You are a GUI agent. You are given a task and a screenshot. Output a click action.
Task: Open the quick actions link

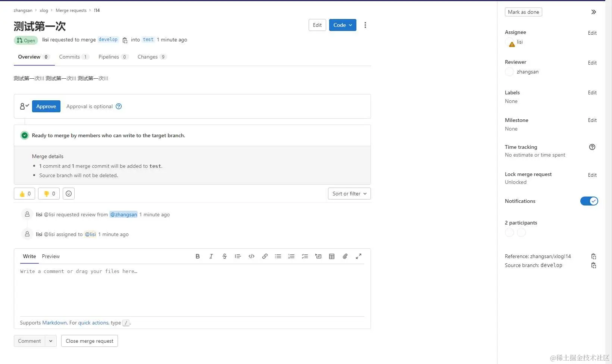(x=93, y=323)
